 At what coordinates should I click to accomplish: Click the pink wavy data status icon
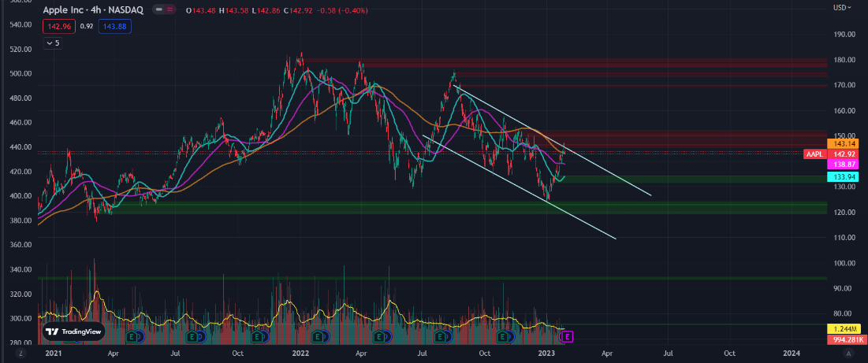[x=170, y=10]
